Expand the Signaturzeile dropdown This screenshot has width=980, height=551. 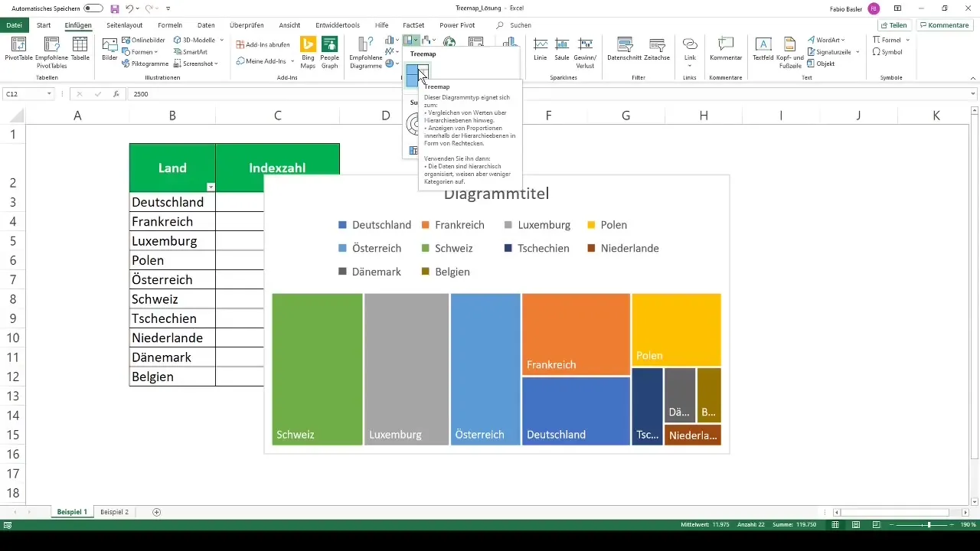(x=857, y=52)
